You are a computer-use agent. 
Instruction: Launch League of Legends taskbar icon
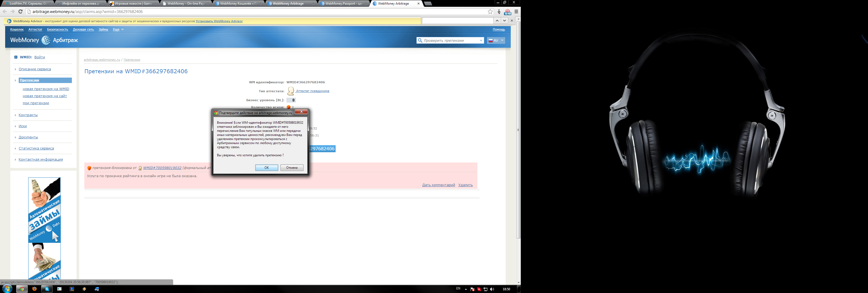[72, 289]
